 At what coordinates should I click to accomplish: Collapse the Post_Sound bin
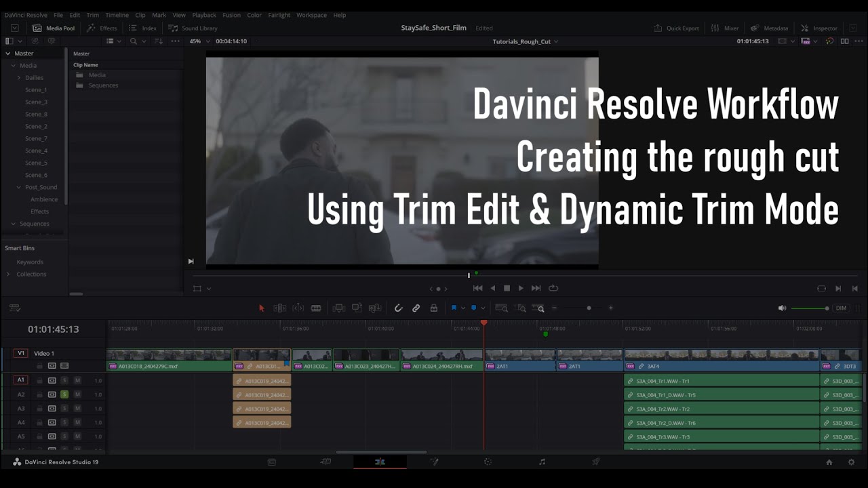[19, 188]
